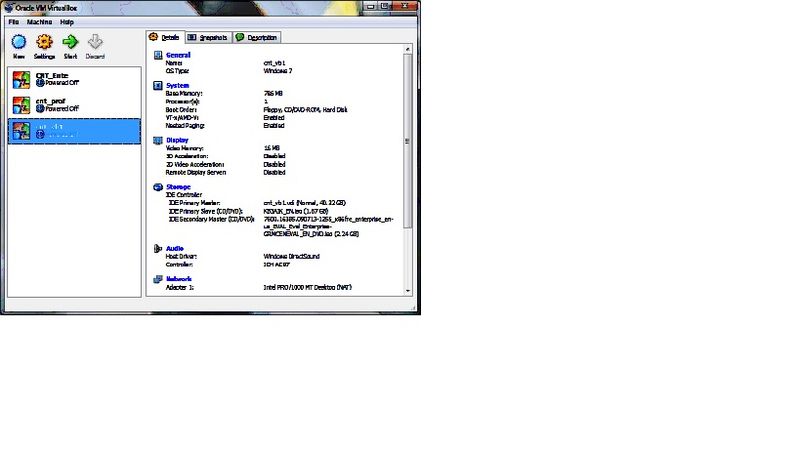The width and height of the screenshot is (800, 449).
Task: Click the audio Controller label
Action: (179, 265)
